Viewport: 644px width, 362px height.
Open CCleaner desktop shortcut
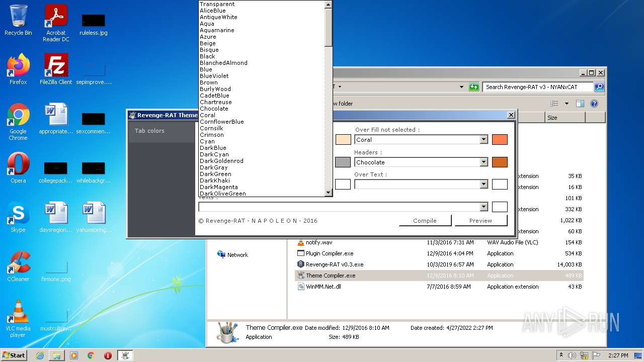[18, 266]
